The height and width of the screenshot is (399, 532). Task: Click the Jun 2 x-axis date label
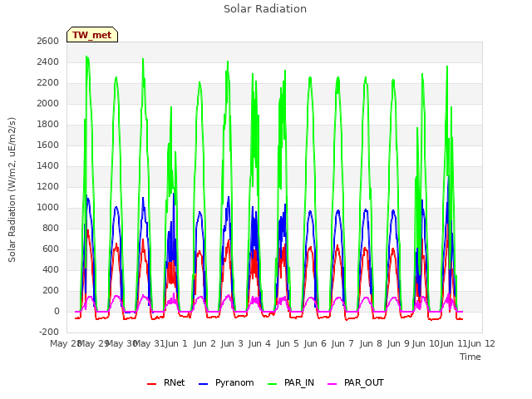(x=204, y=343)
